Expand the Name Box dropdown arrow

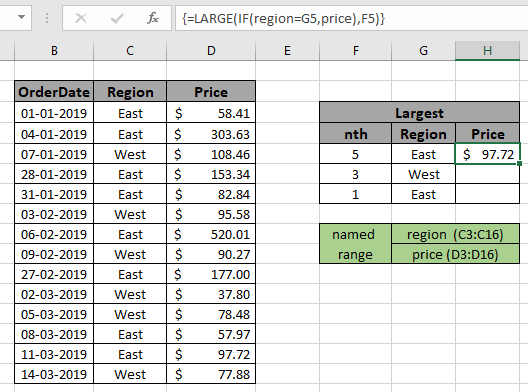22,17
